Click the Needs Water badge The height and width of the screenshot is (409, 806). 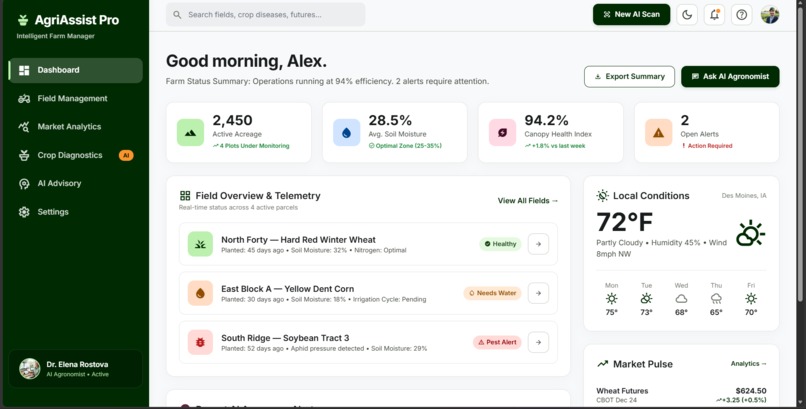pyautogui.click(x=492, y=293)
